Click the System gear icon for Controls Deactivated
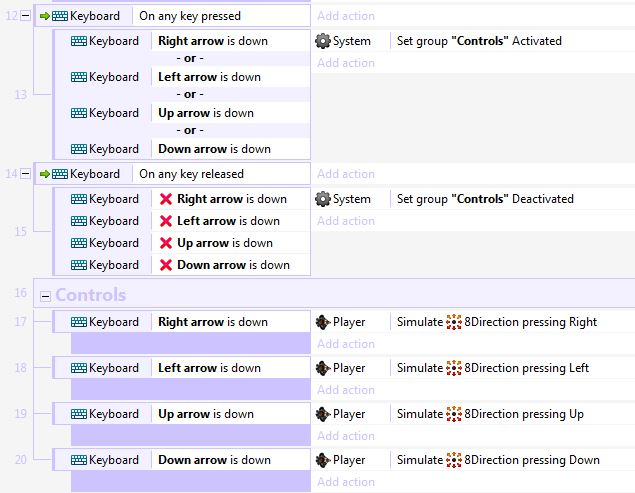Screen dimensions: 635x493 [x=323, y=199]
